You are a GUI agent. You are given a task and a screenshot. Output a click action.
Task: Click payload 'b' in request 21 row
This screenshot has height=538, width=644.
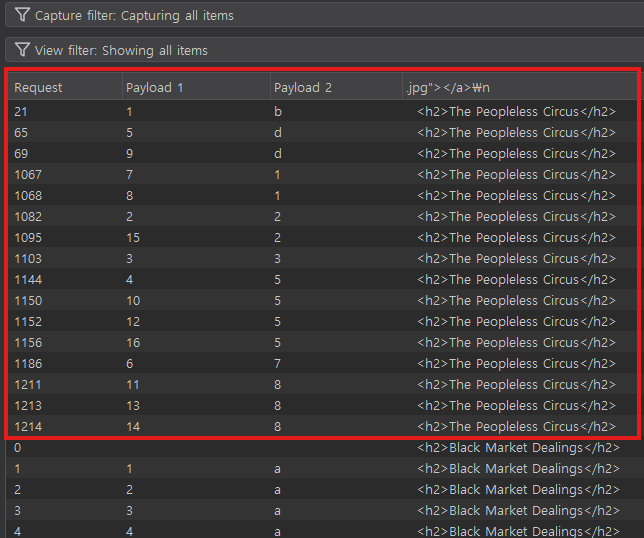tap(278, 111)
